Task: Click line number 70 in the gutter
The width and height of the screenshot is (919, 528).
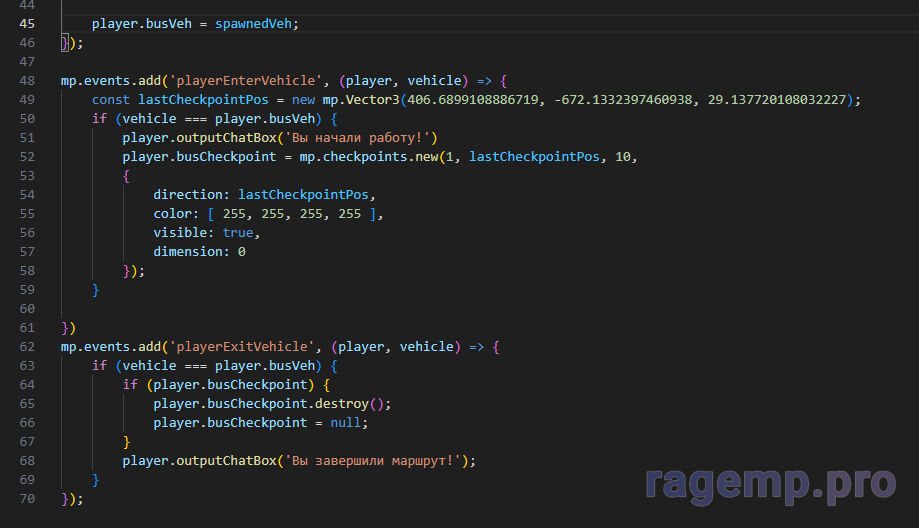Action: [x=27, y=499]
